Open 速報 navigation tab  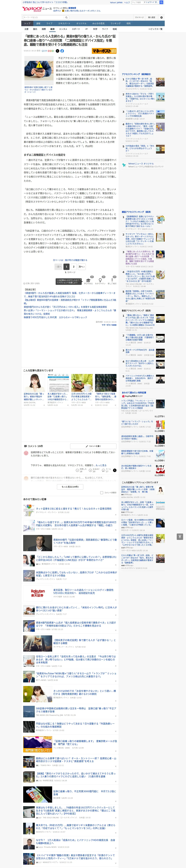point(38,24)
